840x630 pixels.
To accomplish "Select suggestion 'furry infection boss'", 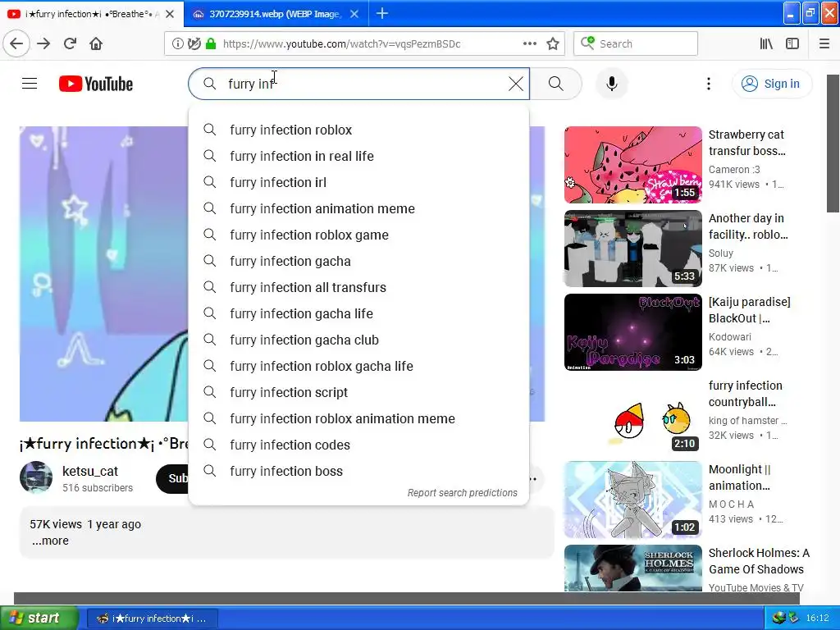I will tap(358, 471).
